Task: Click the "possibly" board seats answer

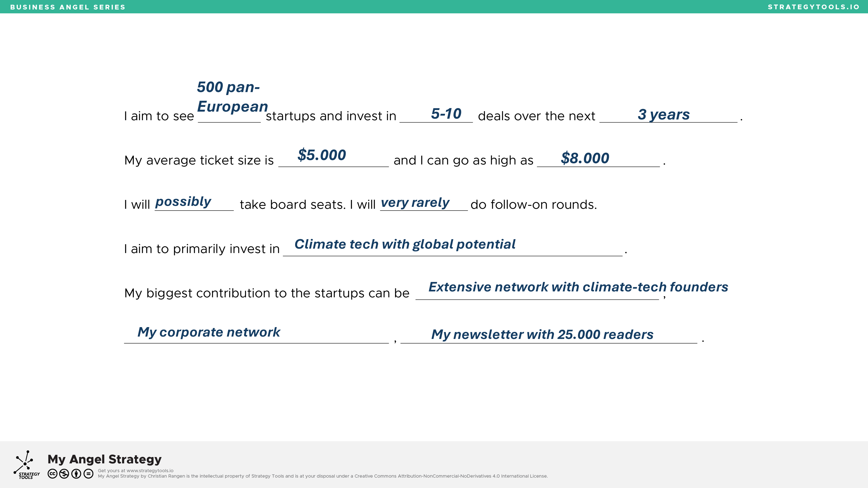Action: coord(183,201)
